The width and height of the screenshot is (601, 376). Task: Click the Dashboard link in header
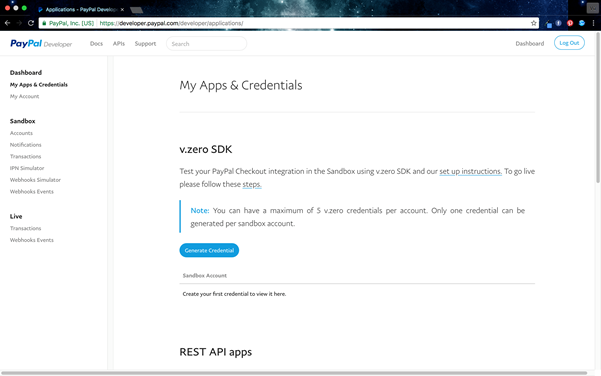[x=530, y=43]
